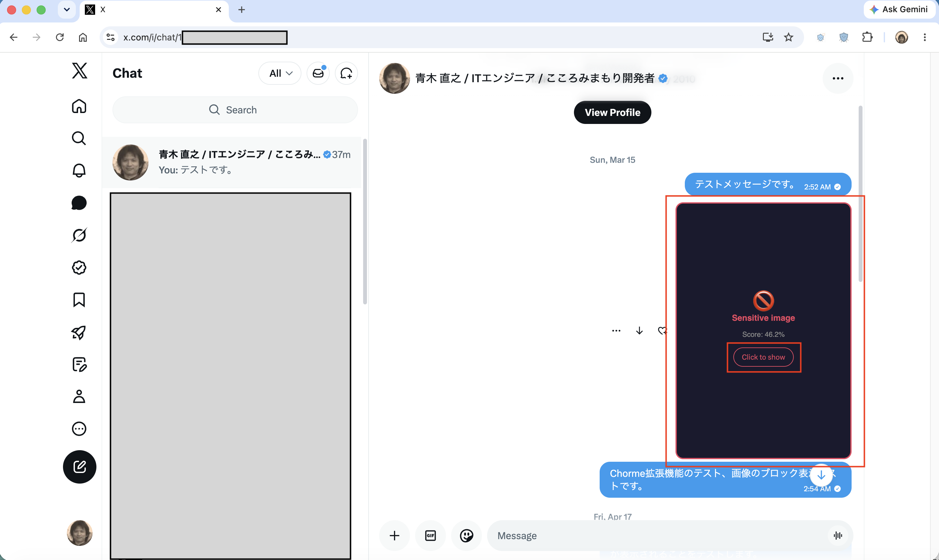This screenshot has height=560, width=939.
Task: Click browser Forward arrow
Action: (37, 37)
